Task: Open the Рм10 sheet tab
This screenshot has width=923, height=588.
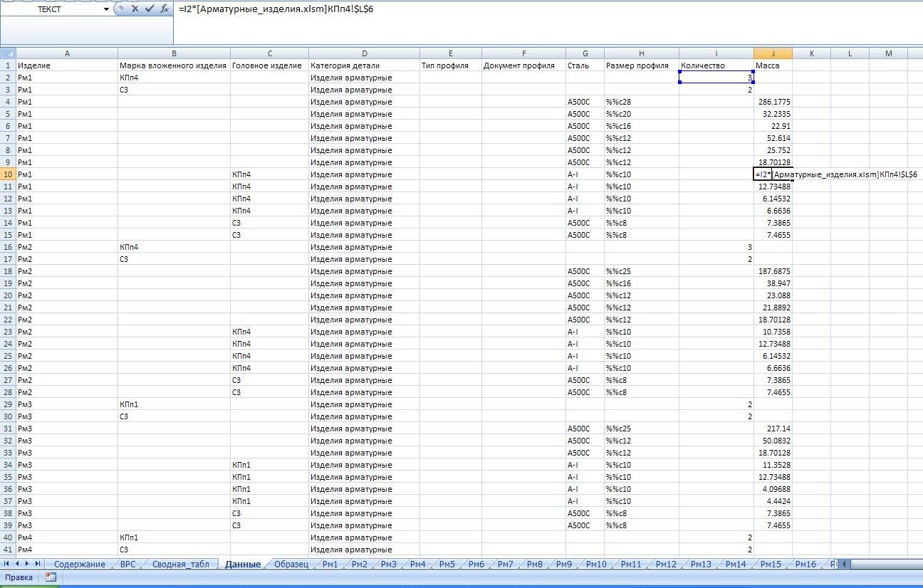Action: pos(595,565)
